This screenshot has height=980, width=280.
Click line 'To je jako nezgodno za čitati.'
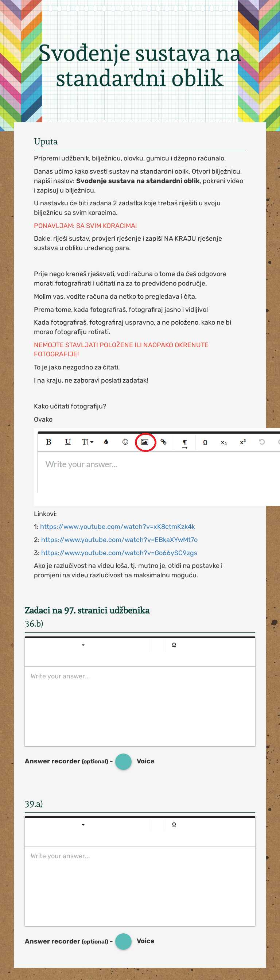pos(77,367)
